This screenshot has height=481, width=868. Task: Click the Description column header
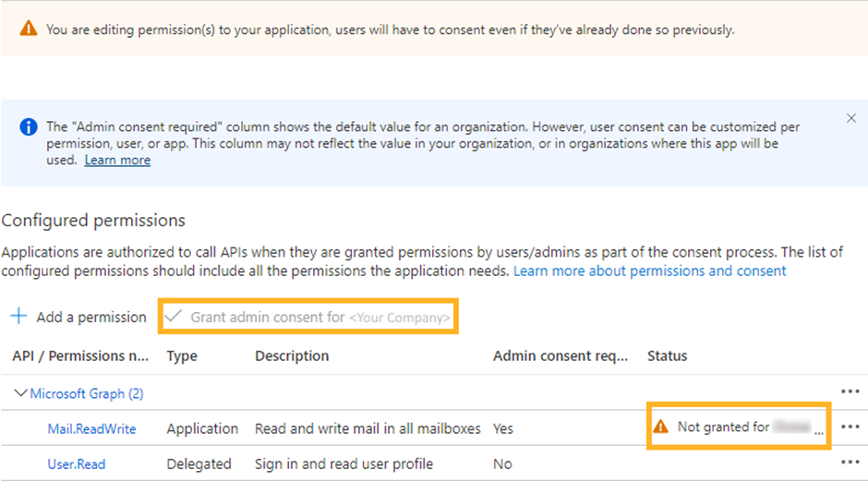[x=292, y=355]
